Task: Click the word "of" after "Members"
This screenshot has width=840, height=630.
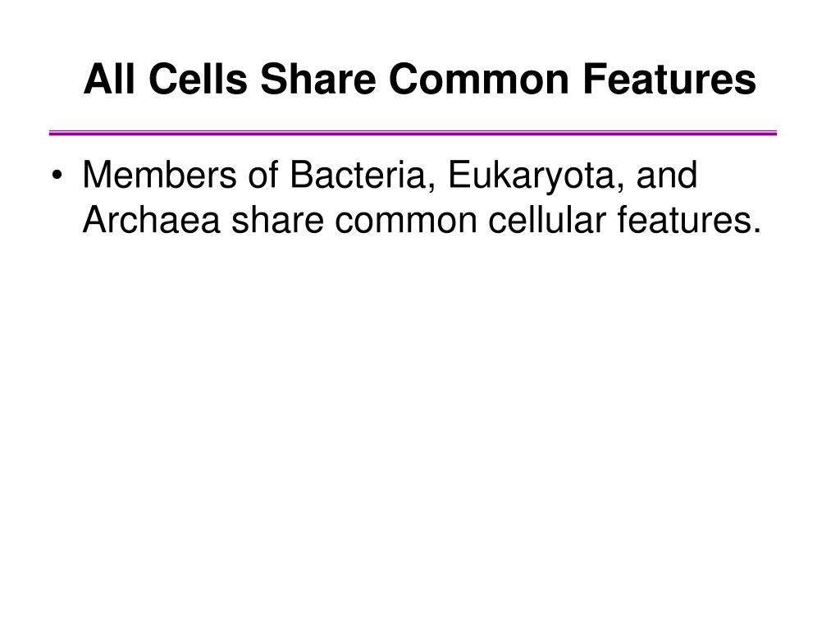Action: tap(263, 174)
